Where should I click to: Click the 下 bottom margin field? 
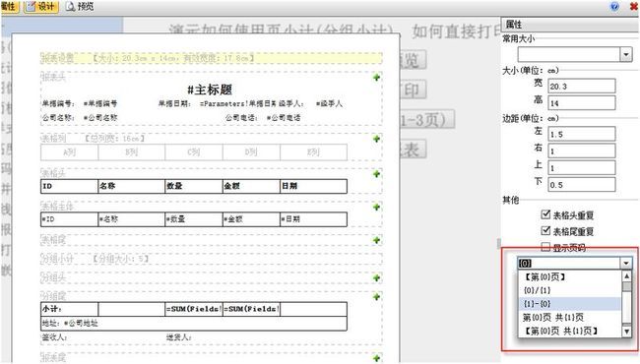581,184
